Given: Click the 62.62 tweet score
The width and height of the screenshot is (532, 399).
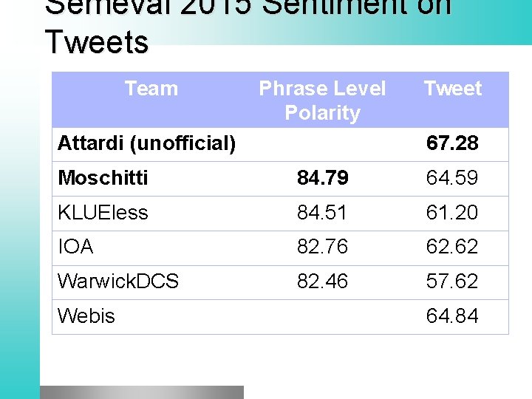Looking at the screenshot, I should point(452,247).
